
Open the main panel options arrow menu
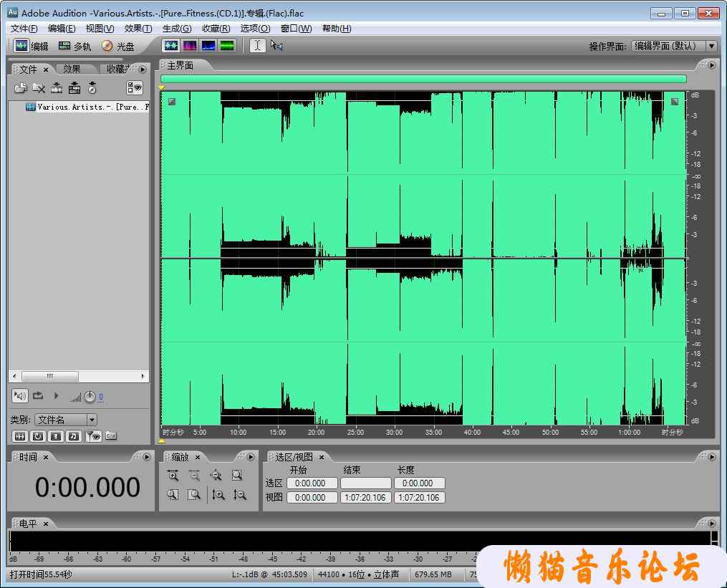pos(712,65)
